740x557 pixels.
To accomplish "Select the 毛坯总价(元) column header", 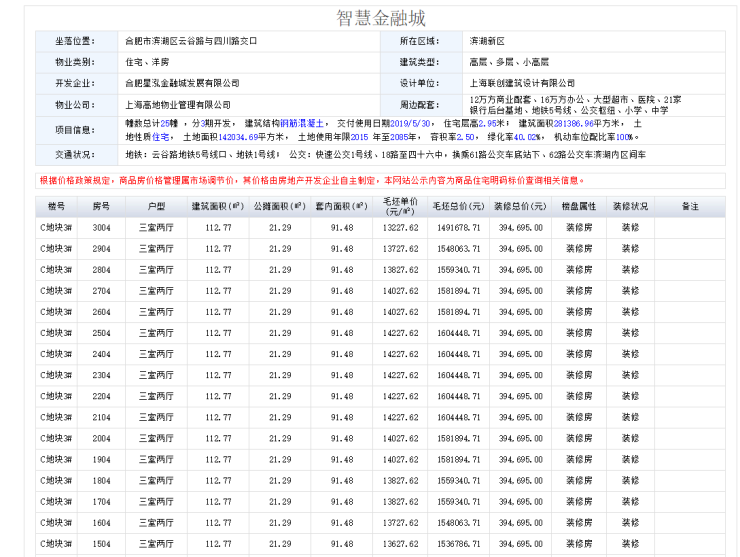I will [459, 206].
